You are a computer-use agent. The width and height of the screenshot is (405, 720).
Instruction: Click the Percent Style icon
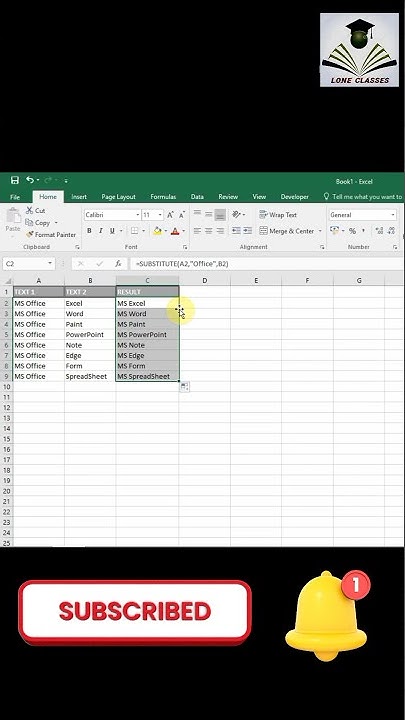[352, 231]
